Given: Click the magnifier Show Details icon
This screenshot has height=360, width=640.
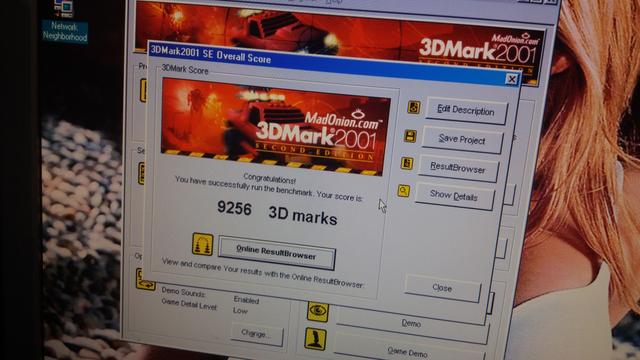Looking at the screenshot, I should (403, 191).
